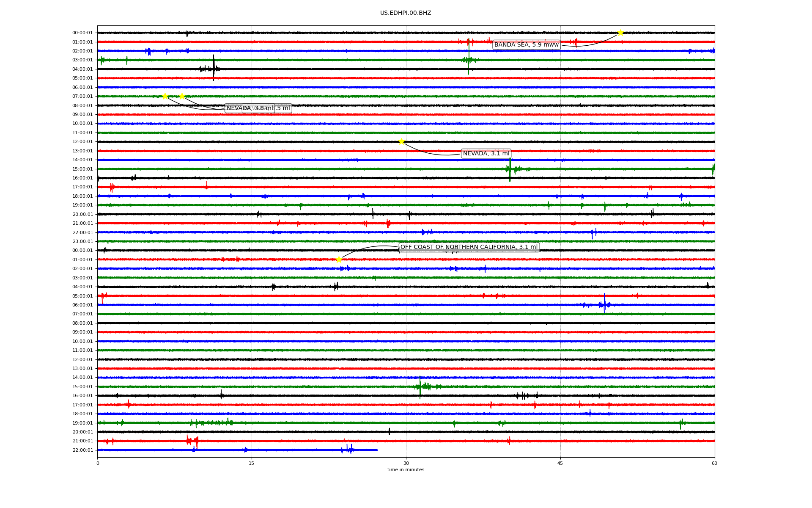The width and height of the screenshot is (812, 508).
Task: Click the US.EDHPI.00.BHZ plot title
Action: 405,13
